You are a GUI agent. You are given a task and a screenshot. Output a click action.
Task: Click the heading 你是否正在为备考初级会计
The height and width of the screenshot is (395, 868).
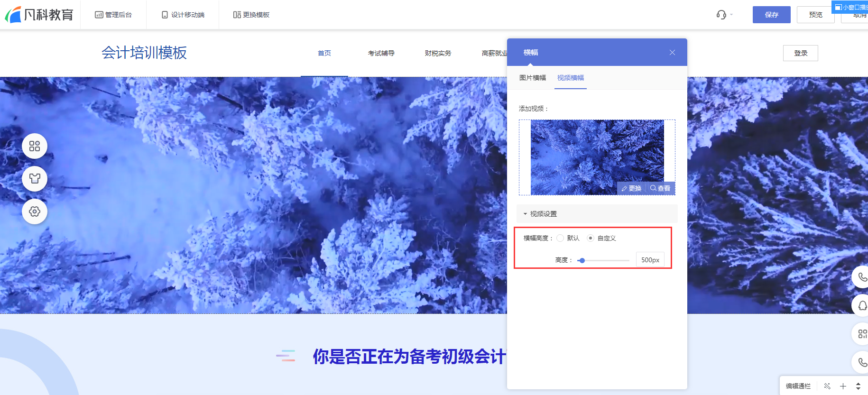point(409,357)
